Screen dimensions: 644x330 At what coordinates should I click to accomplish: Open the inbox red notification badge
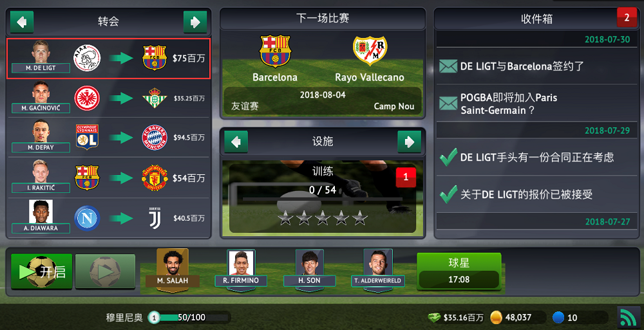[x=627, y=17]
